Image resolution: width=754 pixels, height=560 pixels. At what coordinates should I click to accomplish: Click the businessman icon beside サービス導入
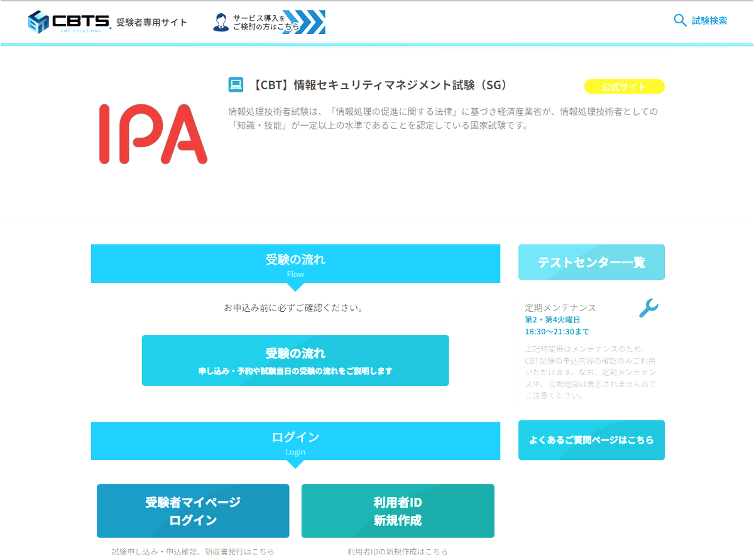tap(221, 22)
